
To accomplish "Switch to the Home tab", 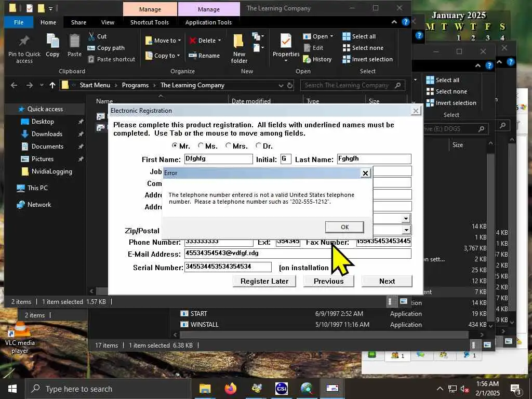I will pos(48,22).
